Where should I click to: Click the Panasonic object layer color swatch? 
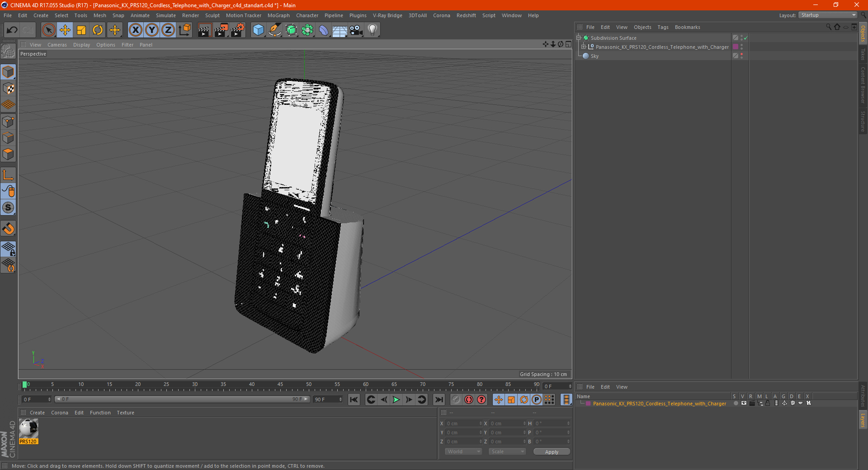pos(736,47)
